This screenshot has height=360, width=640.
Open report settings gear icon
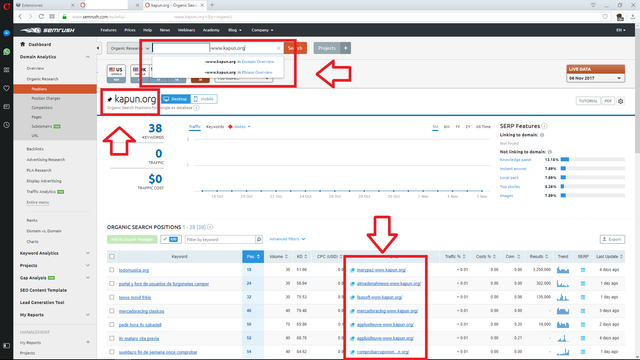(x=620, y=101)
